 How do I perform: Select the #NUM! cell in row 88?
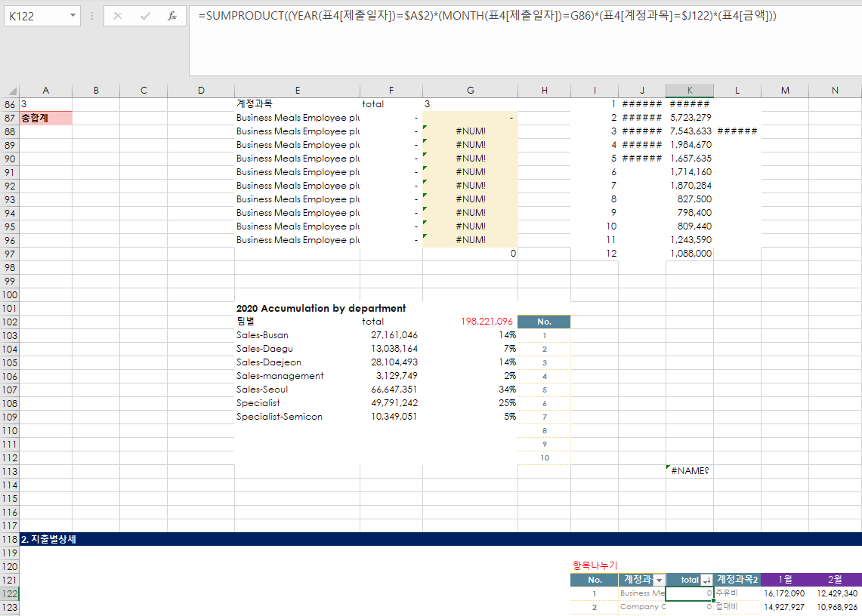pyautogui.click(x=471, y=131)
